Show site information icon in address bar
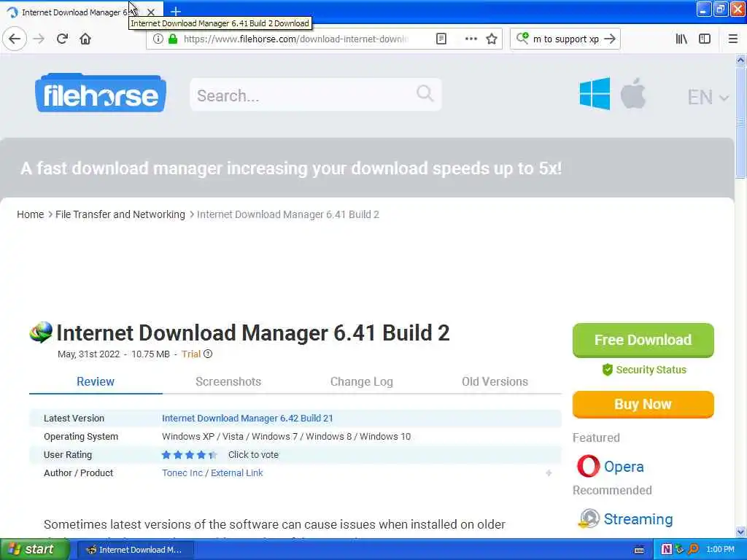The height and width of the screenshot is (560, 747). click(x=158, y=39)
